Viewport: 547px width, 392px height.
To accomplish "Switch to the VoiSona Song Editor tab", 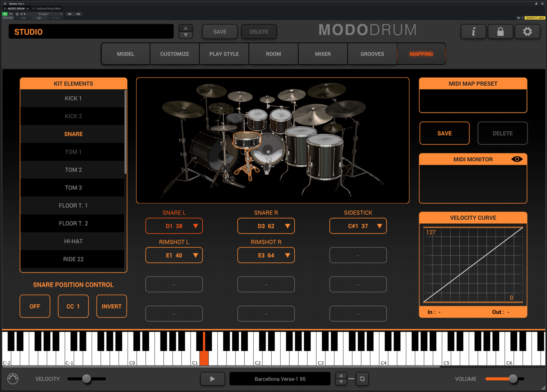I will click(x=46, y=8).
